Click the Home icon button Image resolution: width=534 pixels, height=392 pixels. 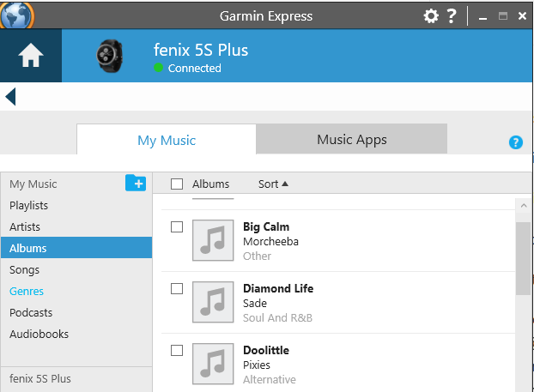click(x=31, y=57)
